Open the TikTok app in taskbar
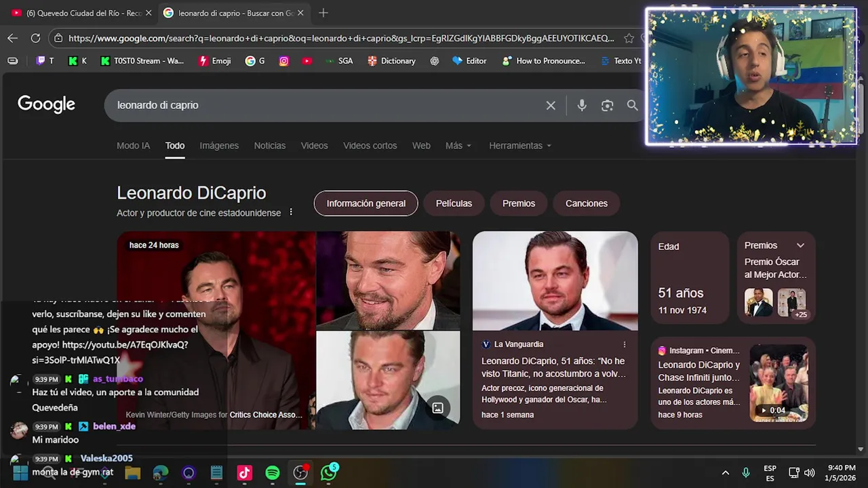 click(244, 472)
